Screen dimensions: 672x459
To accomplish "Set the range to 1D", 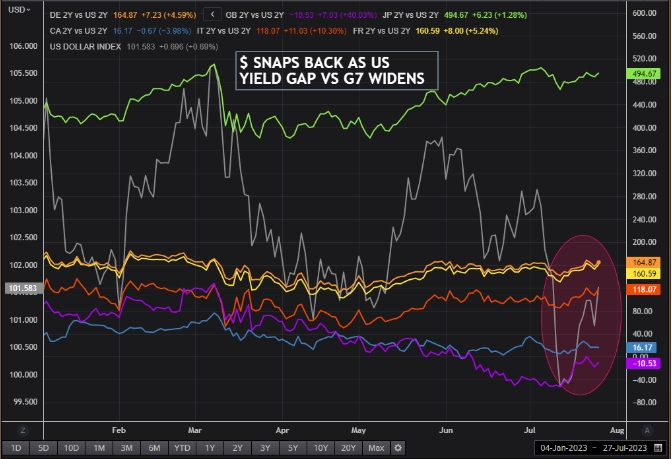I will [15, 447].
